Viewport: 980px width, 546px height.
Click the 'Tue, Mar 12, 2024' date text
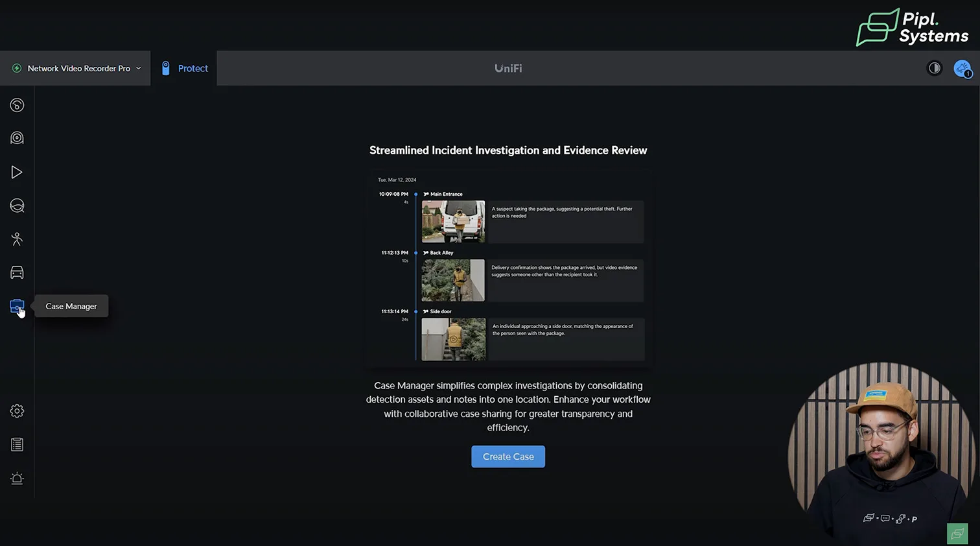[x=397, y=180]
